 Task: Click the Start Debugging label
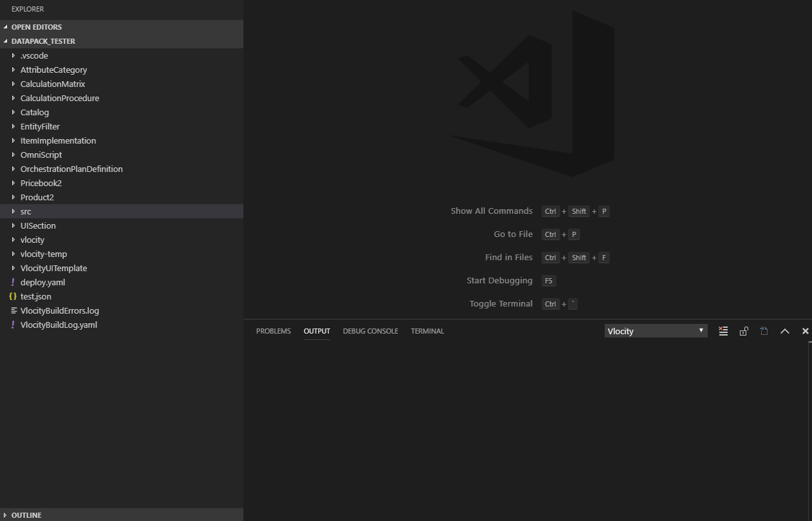500,281
